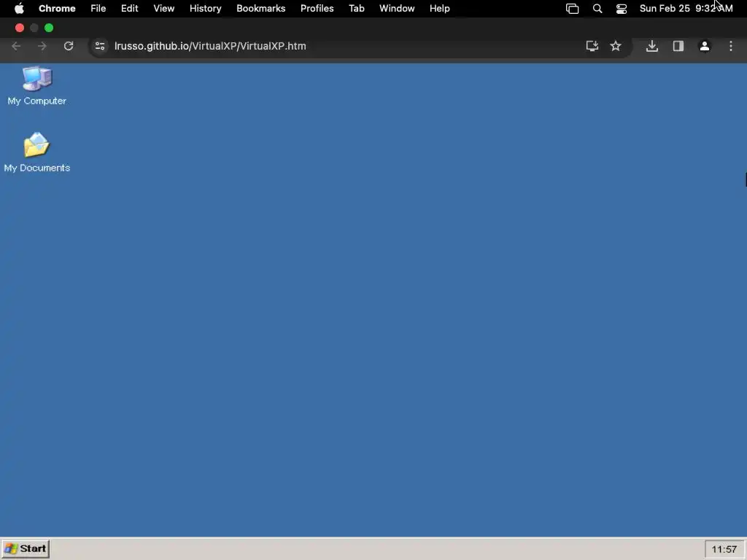Viewport: 747px width, 560px height.
Task: Select the My Documents desktop icon
Action: click(36, 152)
